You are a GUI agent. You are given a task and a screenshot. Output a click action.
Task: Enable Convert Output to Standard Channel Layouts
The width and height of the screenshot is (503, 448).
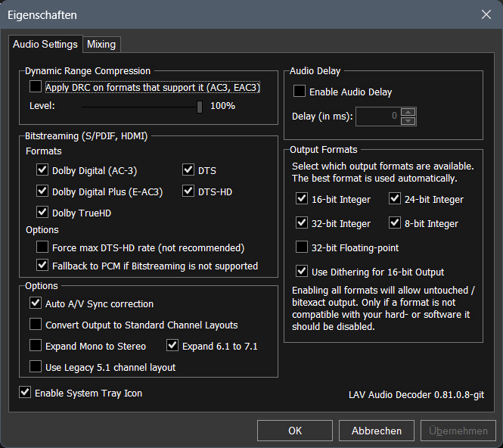coord(36,324)
